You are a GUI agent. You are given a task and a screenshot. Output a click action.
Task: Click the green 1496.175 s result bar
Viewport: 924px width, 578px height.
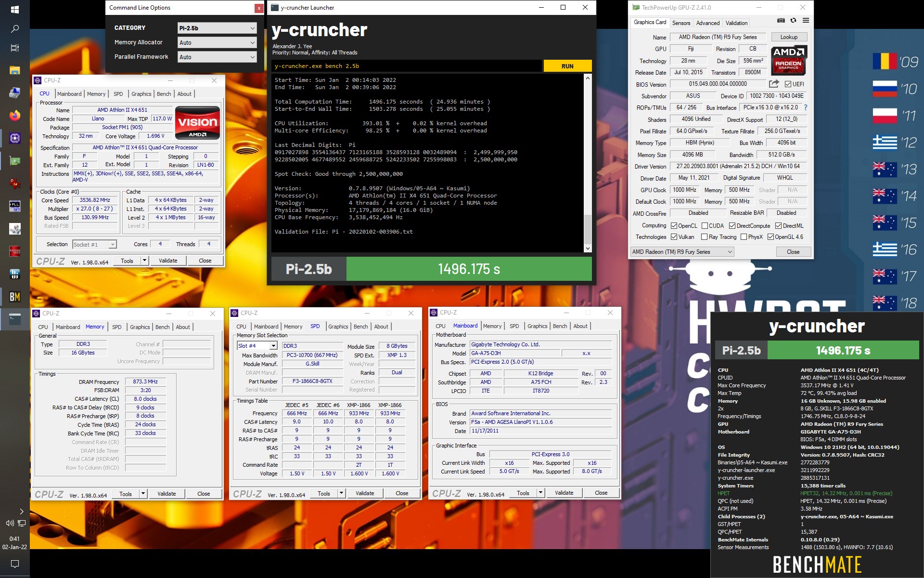pyautogui.click(x=469, y=269)
